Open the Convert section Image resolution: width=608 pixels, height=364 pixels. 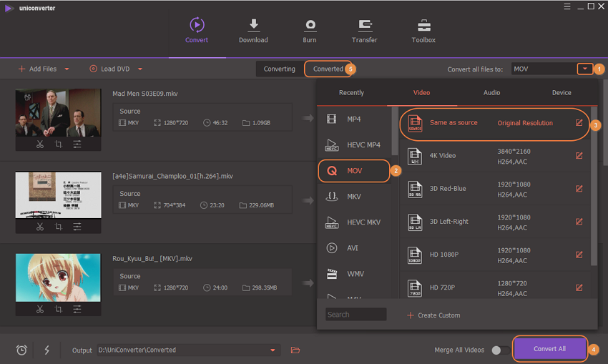[x=197, y=30]
